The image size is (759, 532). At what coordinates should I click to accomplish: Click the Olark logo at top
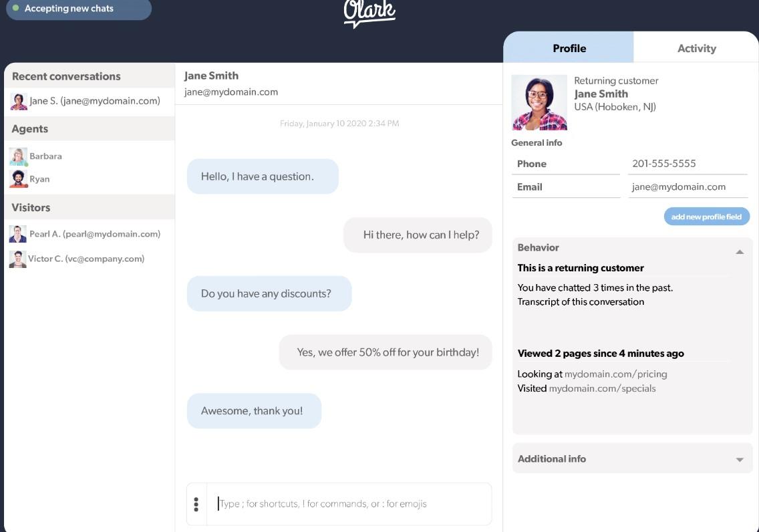coord(369,13)
